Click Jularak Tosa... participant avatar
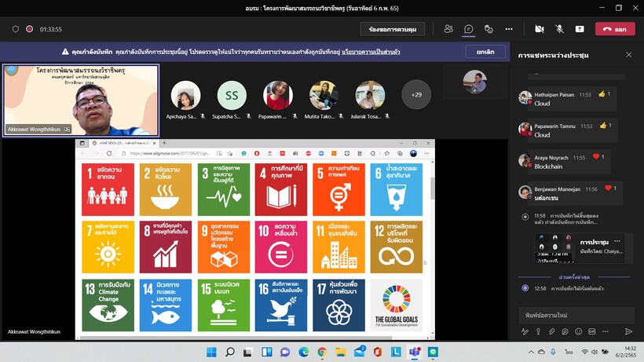Image resolution: width=644 pixels, height=362 pixels. click(x=370, y=95)
